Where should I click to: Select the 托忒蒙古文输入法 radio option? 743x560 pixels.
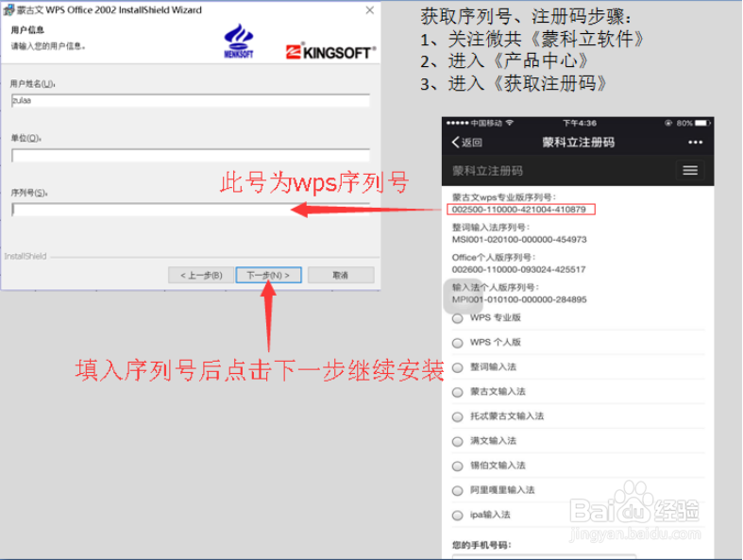(457, 416)
